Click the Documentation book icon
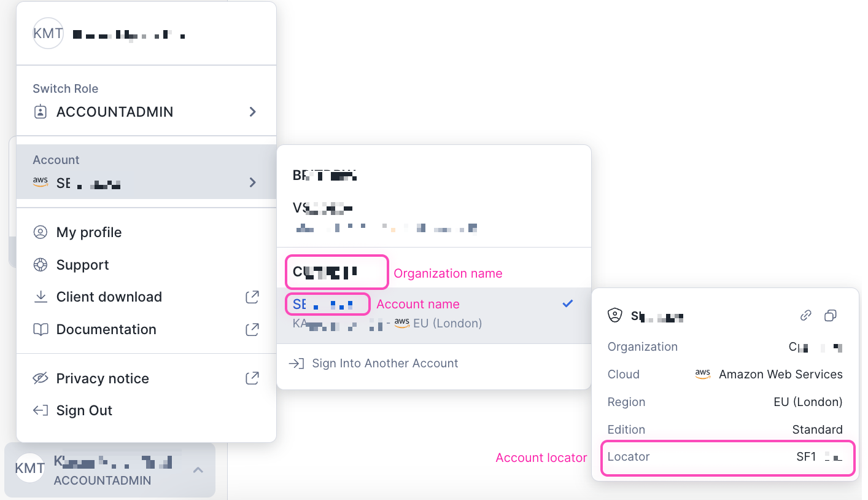Image resolution: width=868 pixels, height=500 pixels. [x=41, y=329]
